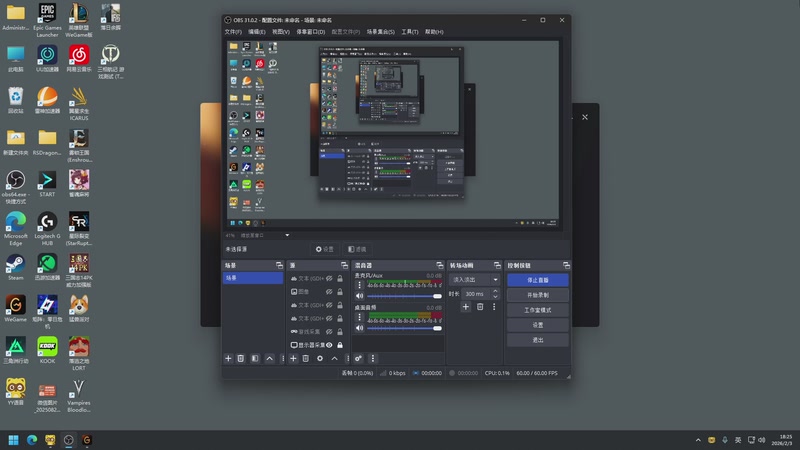Add a new scene in Scenes dock
Screen dimensions: 800x450
(228, 359)
